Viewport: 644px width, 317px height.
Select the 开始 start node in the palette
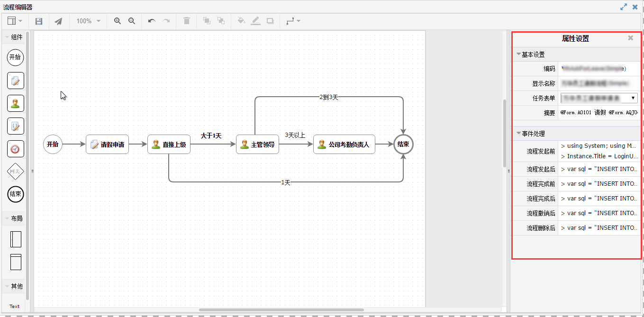click(x=15, y=57)
